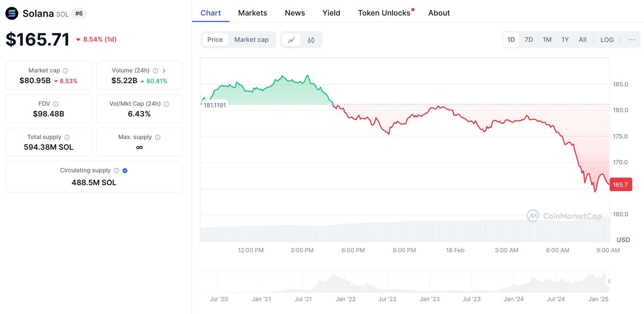Open the Yield tab
The height and width of the screenshot is (314, 644).
[x=331, y=13]
